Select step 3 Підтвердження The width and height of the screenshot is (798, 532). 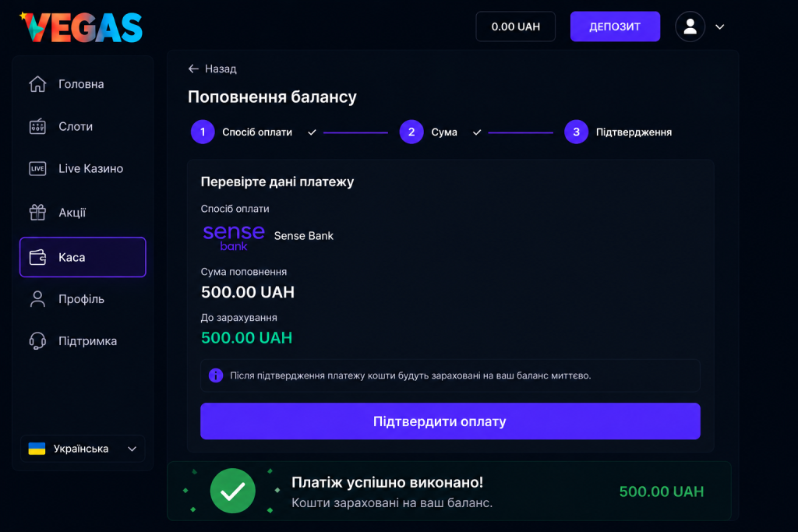click(x=618, y=132)
